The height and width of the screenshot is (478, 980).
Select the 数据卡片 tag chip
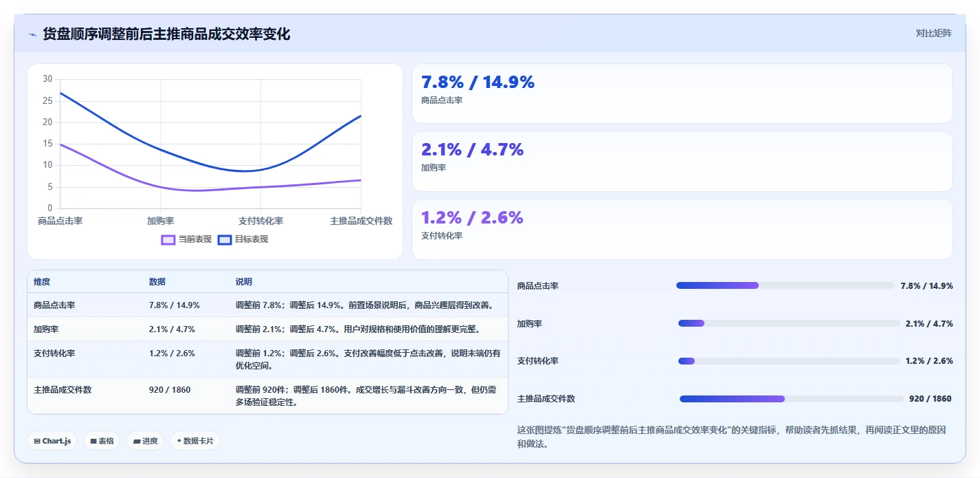pos(195,441)
